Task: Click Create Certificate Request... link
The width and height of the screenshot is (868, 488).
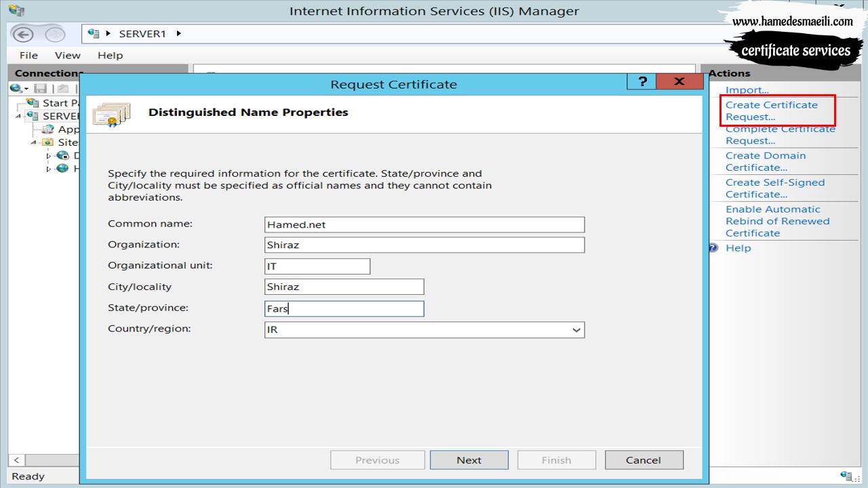Action: click(772, 110)
